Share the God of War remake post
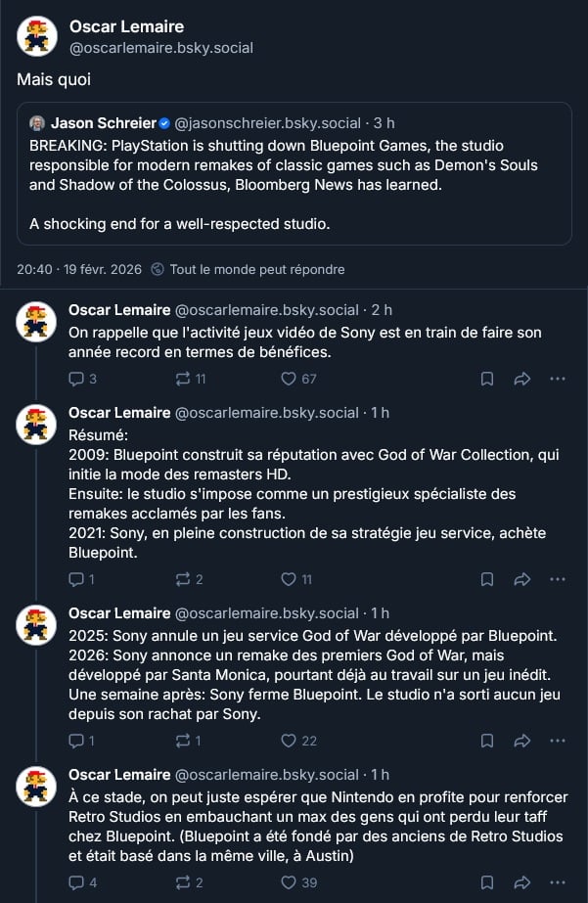This screenshot has width=588, height=903. (522, 741)
